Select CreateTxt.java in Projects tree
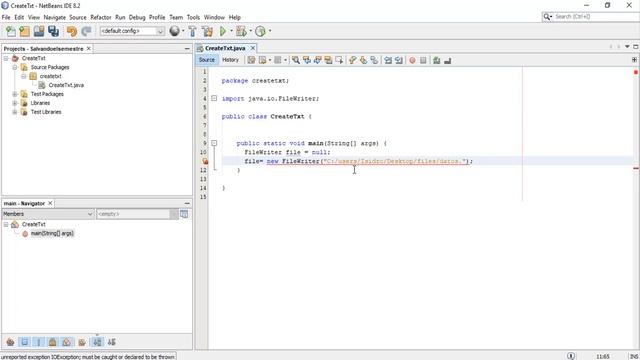 tap(66, 85)
